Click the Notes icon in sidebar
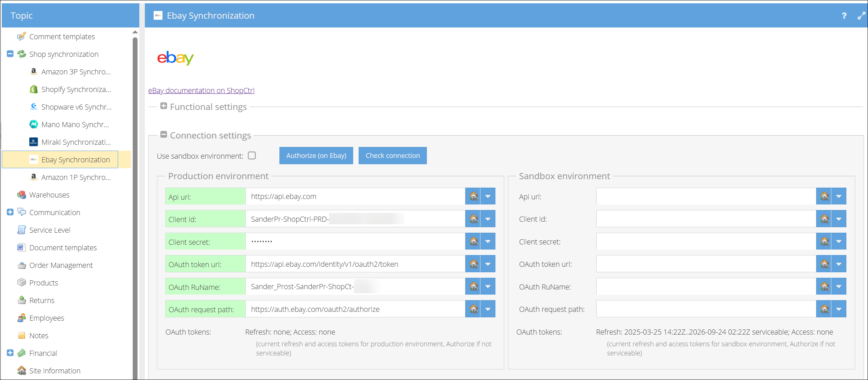The height and width of the screenshot is (380, 868). coord(22,335)
